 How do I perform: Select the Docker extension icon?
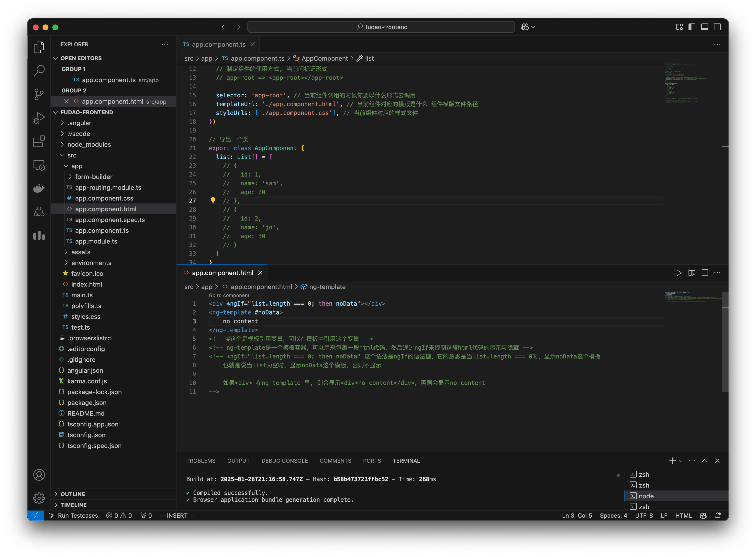click(39, 188)
